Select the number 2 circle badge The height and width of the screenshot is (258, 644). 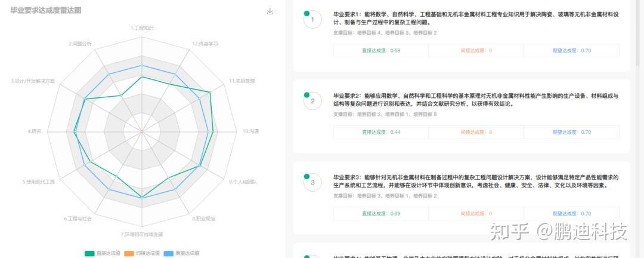pyautogui.click(x=312, y=101)
